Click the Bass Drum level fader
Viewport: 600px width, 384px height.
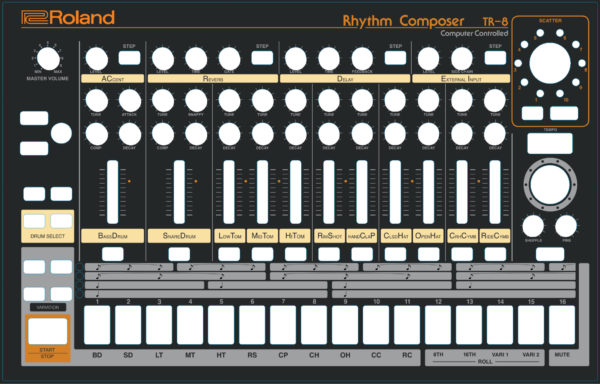pos(112,192)
